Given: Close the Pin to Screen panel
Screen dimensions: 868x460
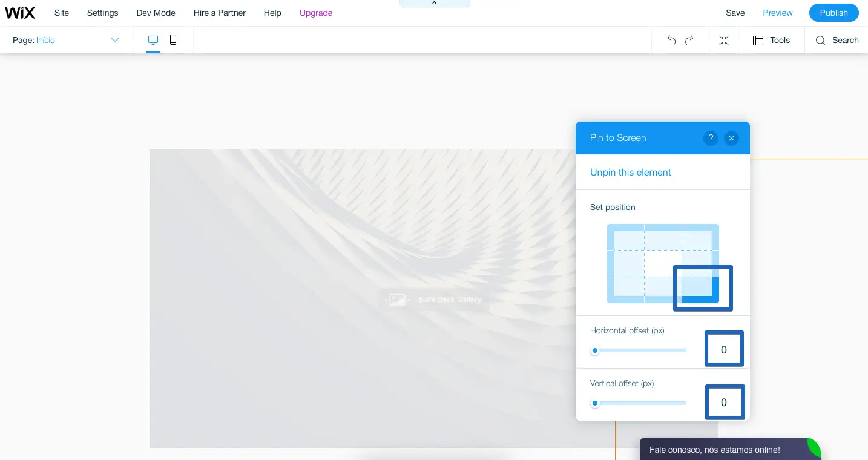Looking at the screenshot, I should pos(731,138).
